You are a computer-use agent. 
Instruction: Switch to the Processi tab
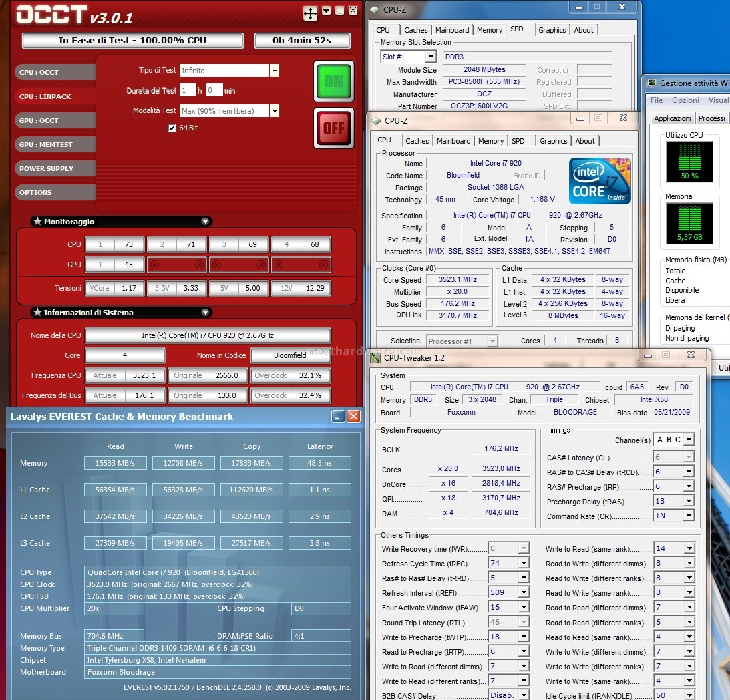pos(711,118)
